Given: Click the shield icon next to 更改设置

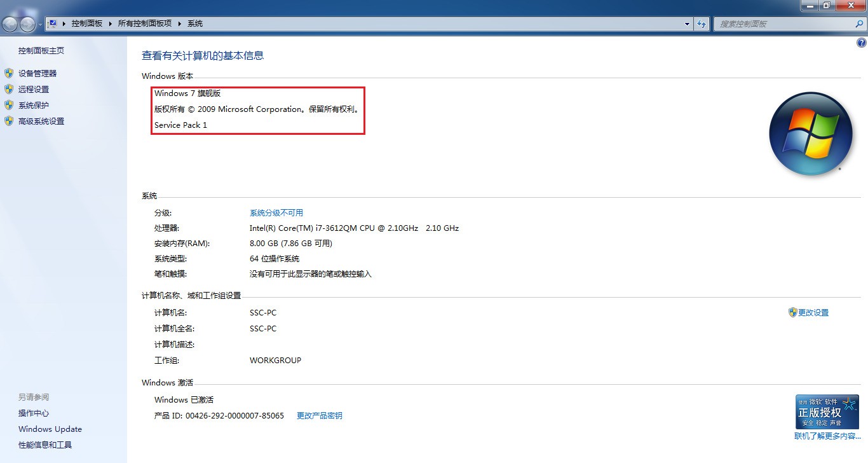Looking at the screenshot, I should (x=792, y=312).
